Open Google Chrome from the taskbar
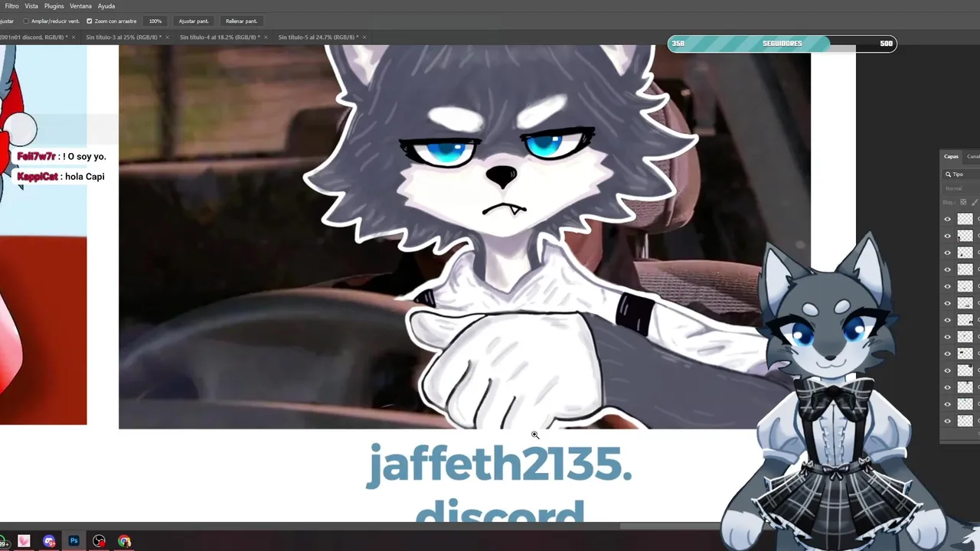The width and height of the screenshot is (980, 551). (x=124, y=541)
